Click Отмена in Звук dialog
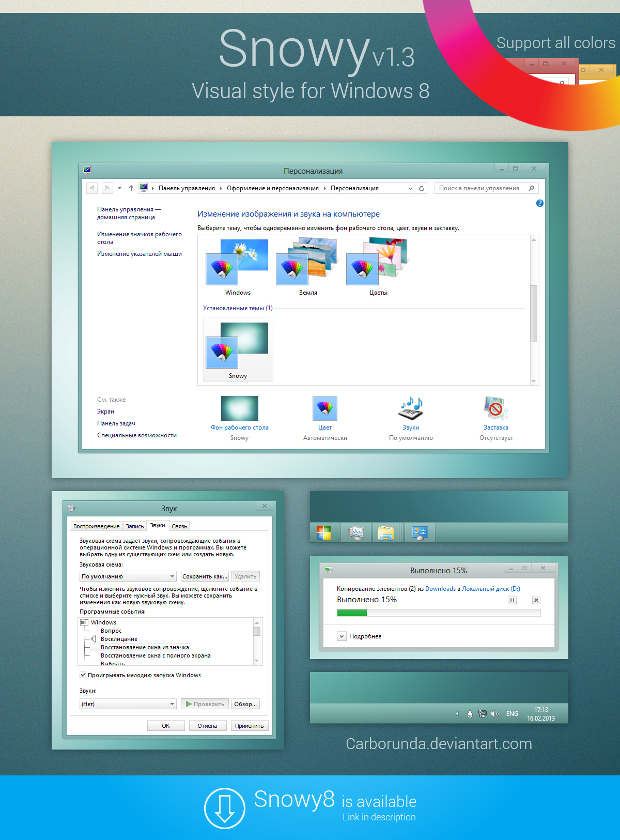The height and width of the screenshot is (840, 620). coord(207,726)
